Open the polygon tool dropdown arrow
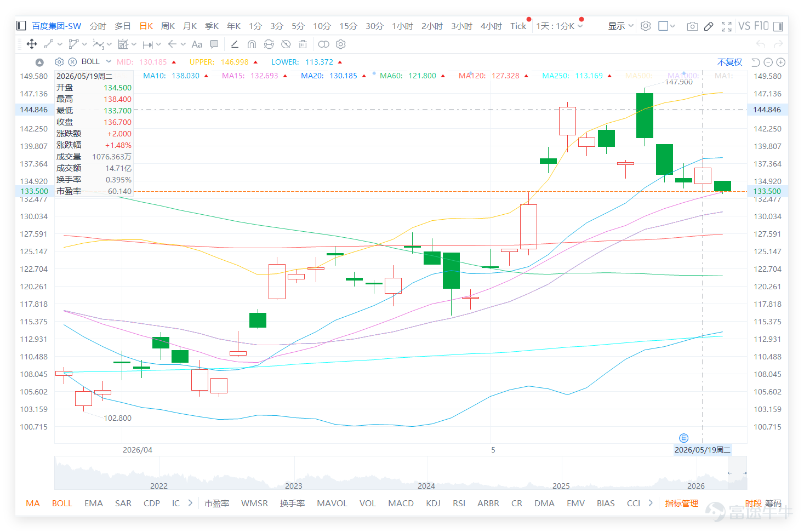 click(84, 44)
